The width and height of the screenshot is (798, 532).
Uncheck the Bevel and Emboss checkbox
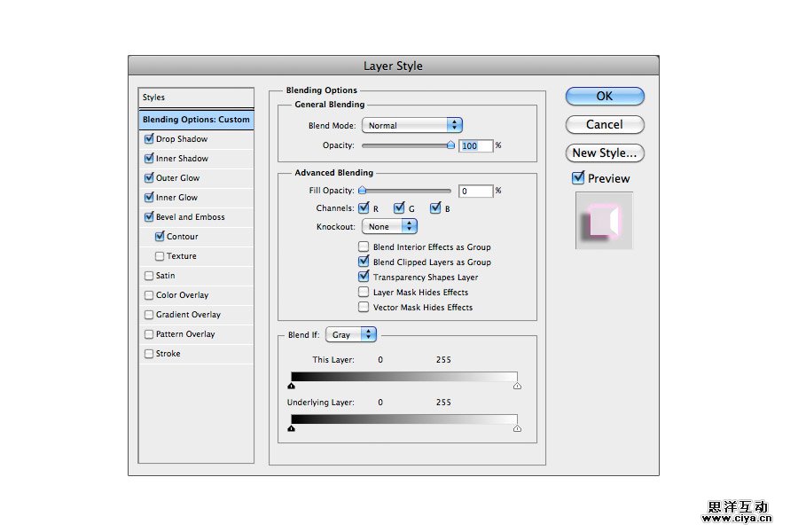[x=149, y=217]
